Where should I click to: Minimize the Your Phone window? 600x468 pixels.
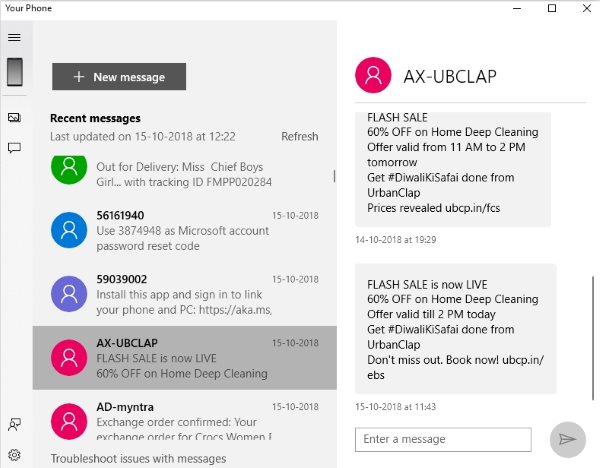click(x=517, y=8)
